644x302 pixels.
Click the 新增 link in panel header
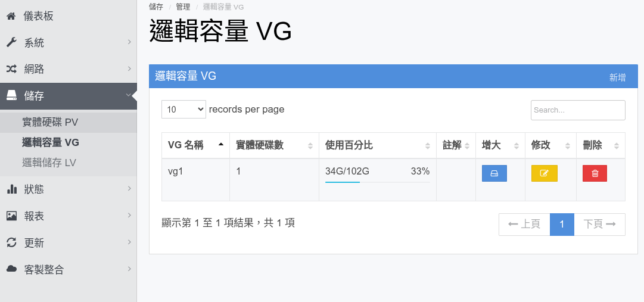[617, 77]
